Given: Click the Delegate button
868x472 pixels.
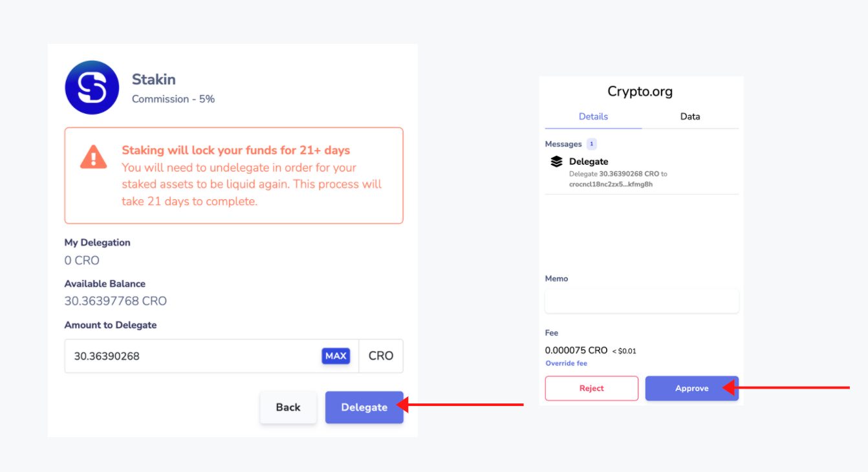Looking at the screenshot, I should pyautogui.click(x=364, y=407).
